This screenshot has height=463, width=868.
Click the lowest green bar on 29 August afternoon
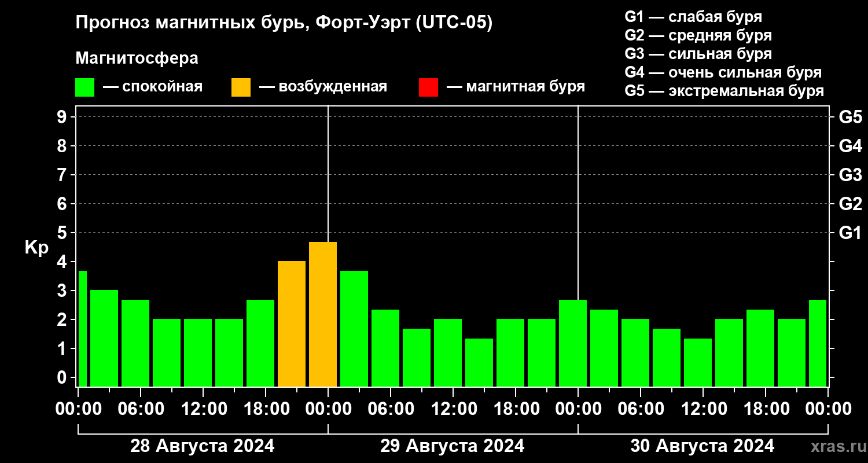click(x=479, y=362)
